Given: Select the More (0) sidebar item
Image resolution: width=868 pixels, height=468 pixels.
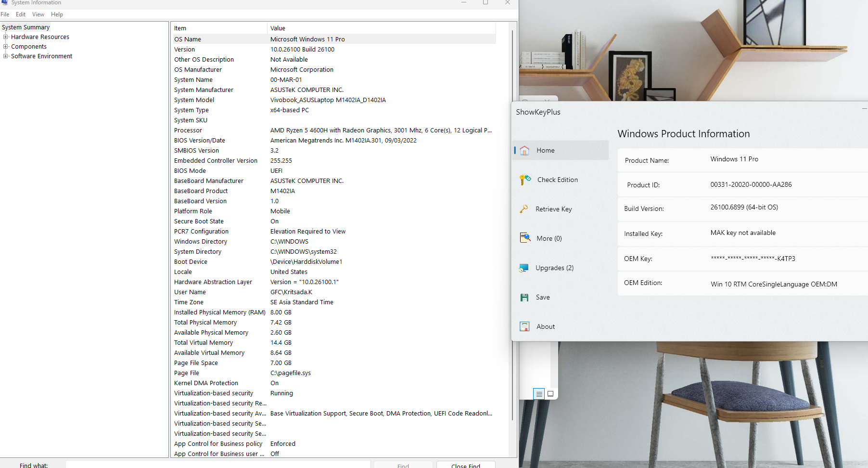Looking at the screenshot, I should click(549, 239).
